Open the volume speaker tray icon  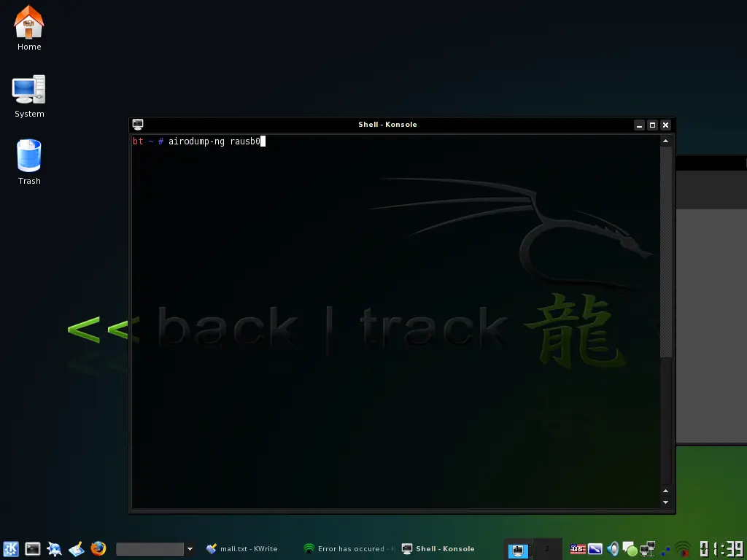[613, 549]
